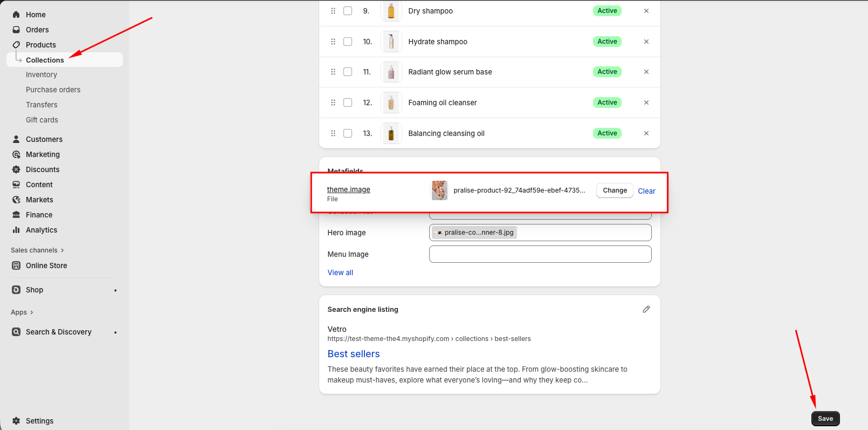The image size is (868, 430).
Task: Go to Gift cards in sidebar
Action: 42,120
